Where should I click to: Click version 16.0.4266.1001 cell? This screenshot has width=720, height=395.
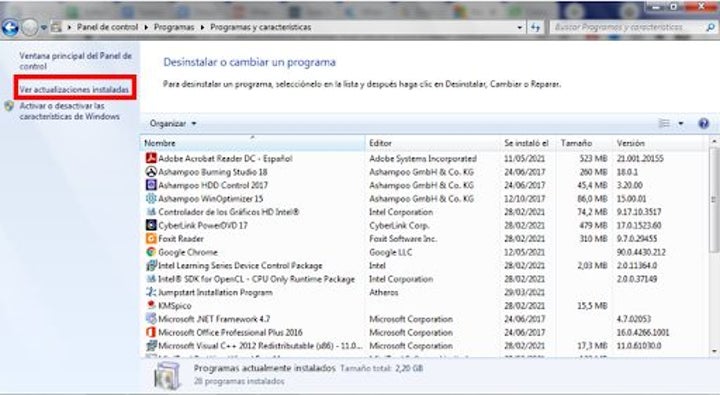(643, 332)
